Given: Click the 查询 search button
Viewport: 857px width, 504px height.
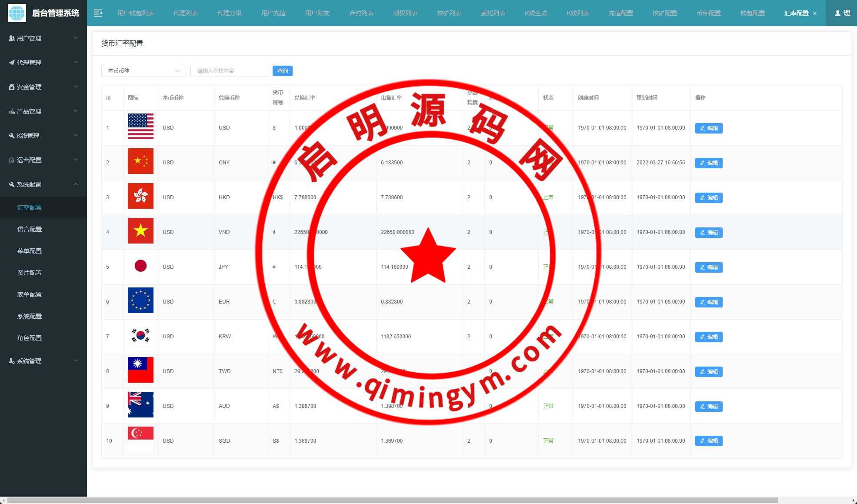Looking at the screenshot, I should (282, 71).
